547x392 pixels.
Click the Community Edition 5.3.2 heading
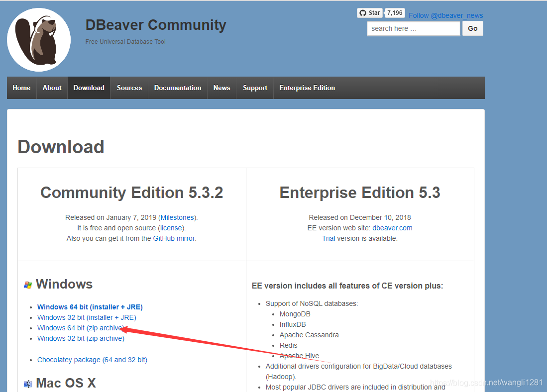click(x=131, y=193)
